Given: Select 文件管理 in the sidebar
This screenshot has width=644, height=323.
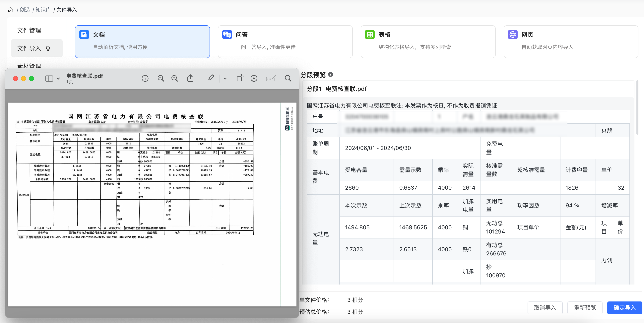Looking at the screenshot, I should pyautogui.click(x=29, y=31).
